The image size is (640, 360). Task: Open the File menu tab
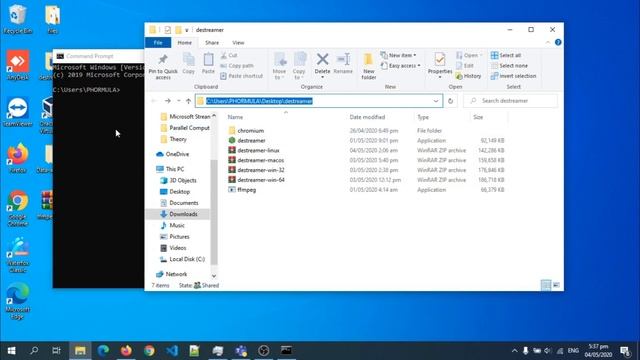158,42
